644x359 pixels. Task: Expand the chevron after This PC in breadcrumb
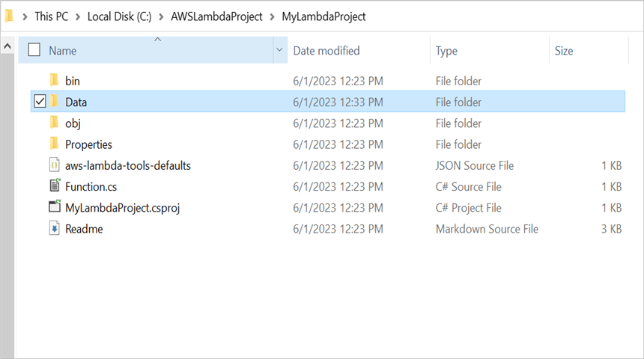point(78,16)
